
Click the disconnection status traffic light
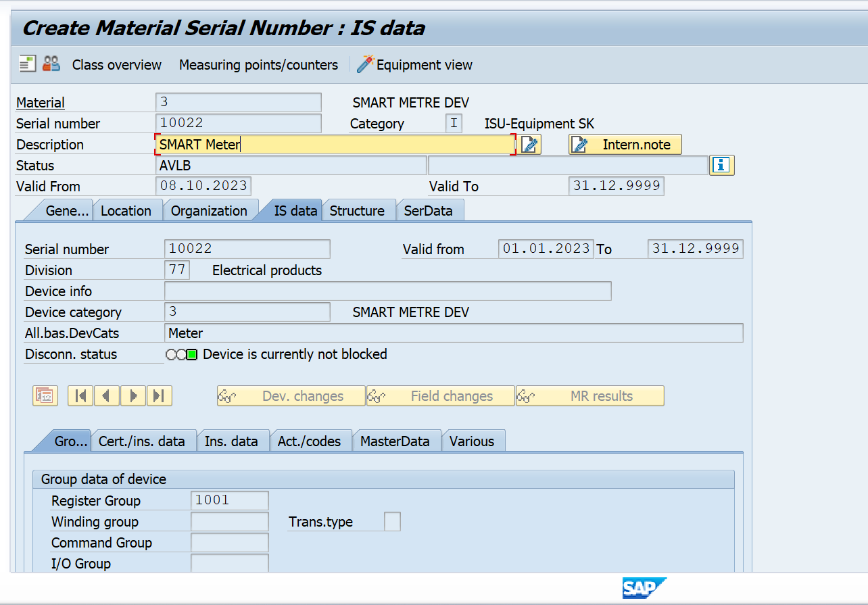tap(181, 354)
